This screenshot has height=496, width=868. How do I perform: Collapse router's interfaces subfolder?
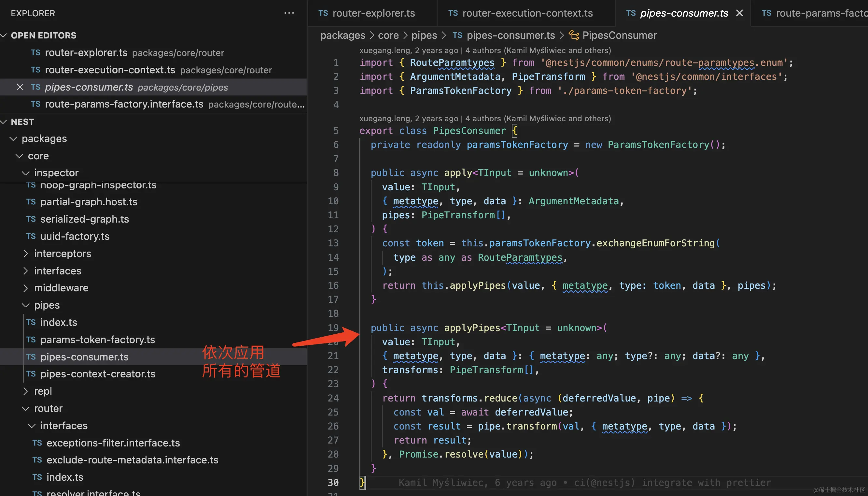32,426
